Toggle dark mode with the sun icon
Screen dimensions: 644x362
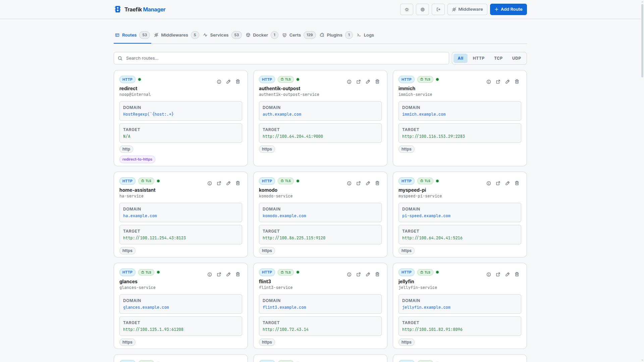coord(407,9)
